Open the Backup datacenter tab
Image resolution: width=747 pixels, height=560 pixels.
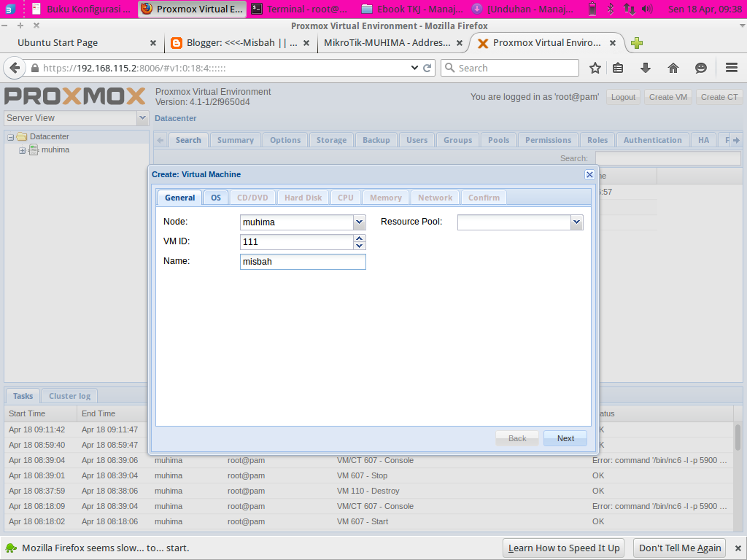pyautogui.click(x=376, y=140)
